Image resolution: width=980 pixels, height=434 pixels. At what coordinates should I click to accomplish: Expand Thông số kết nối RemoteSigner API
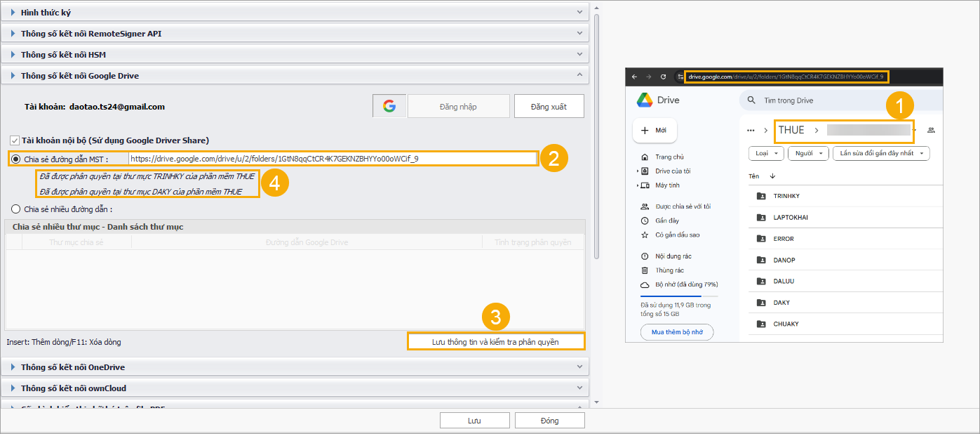click(x=295, y=33)
